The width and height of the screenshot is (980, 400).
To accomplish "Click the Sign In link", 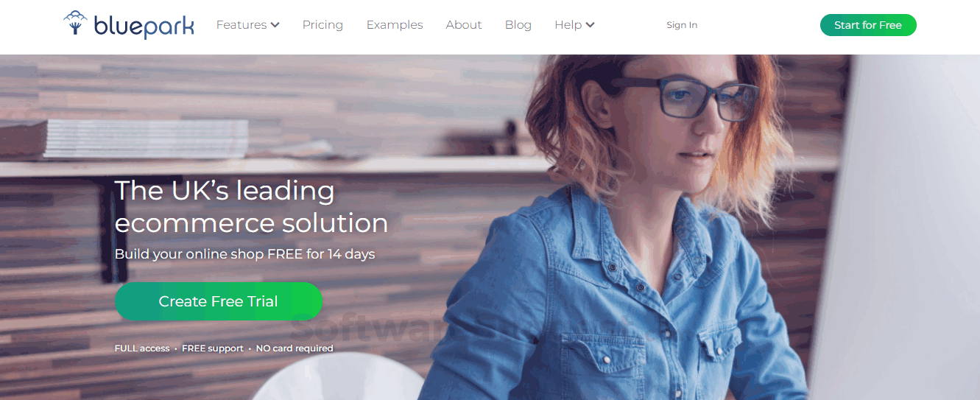I will coord(682,25).
